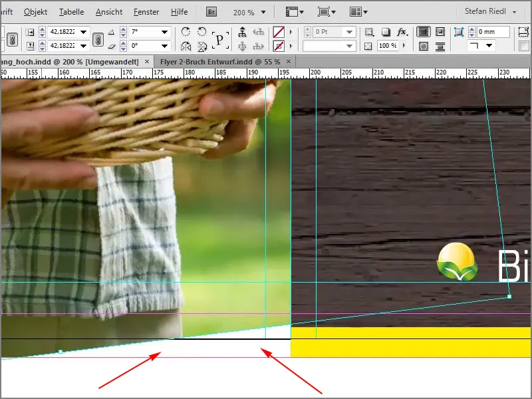Open the shear angle 0° dropdown

click(164, 45)
